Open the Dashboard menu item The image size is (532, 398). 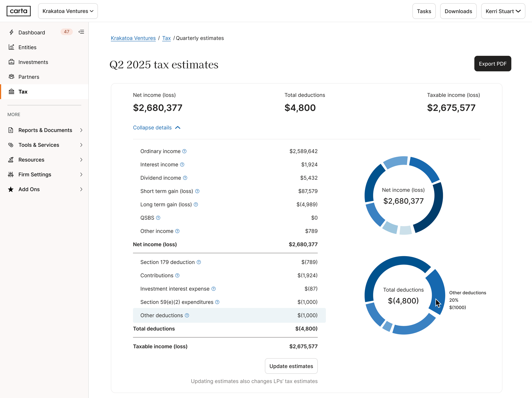click(x=31, y=33)
